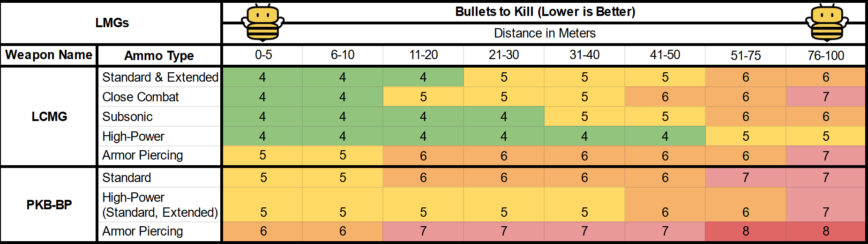Click LCMG Armor Piercing ammo label
The width and height of the screenshot is (868, 244).
142,155
